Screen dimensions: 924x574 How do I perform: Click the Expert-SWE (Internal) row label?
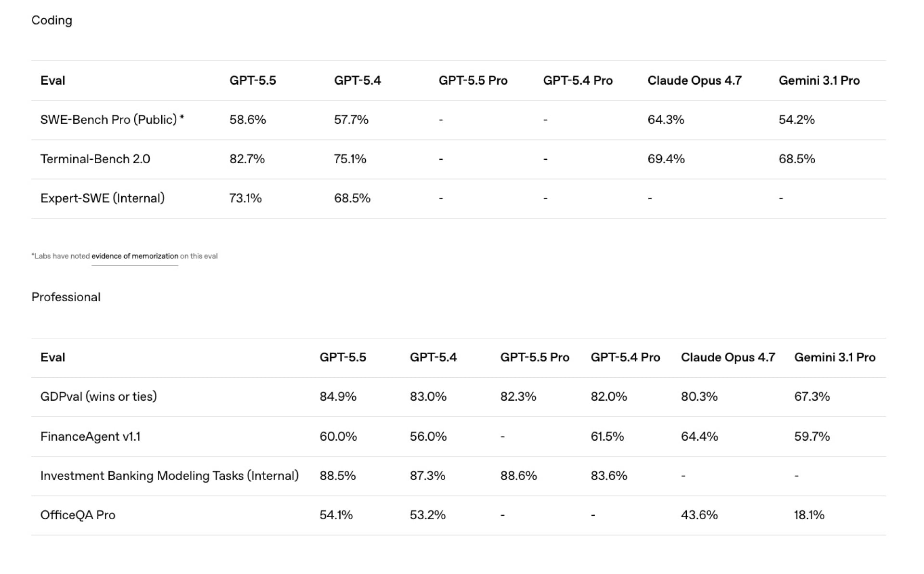[103, 198]
